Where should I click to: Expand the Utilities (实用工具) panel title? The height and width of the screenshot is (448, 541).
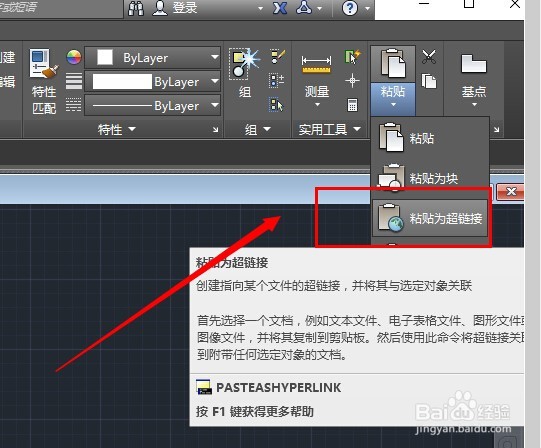click(x=329, y=130)
